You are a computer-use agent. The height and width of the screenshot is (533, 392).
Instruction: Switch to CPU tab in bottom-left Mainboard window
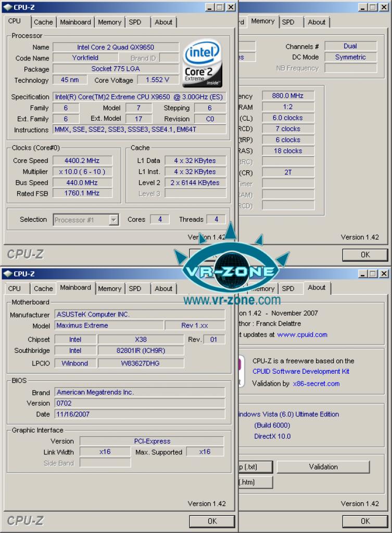point(15,288)
